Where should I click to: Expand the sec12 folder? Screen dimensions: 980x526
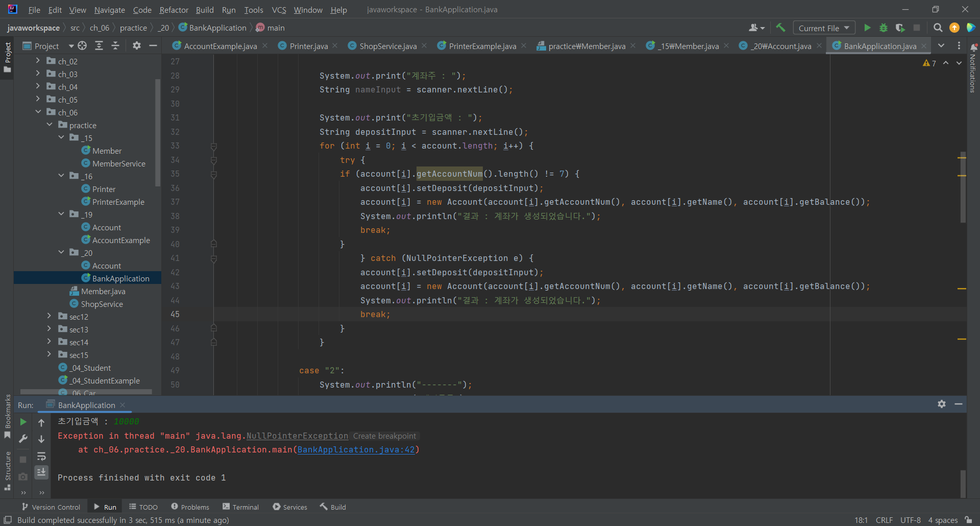point(50,316)
